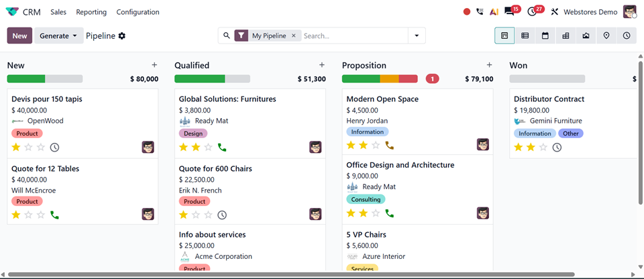Set third star priority on Devis pour 150 tapis
This screenshot has width=644, height=279.
(x=41, y=147)
